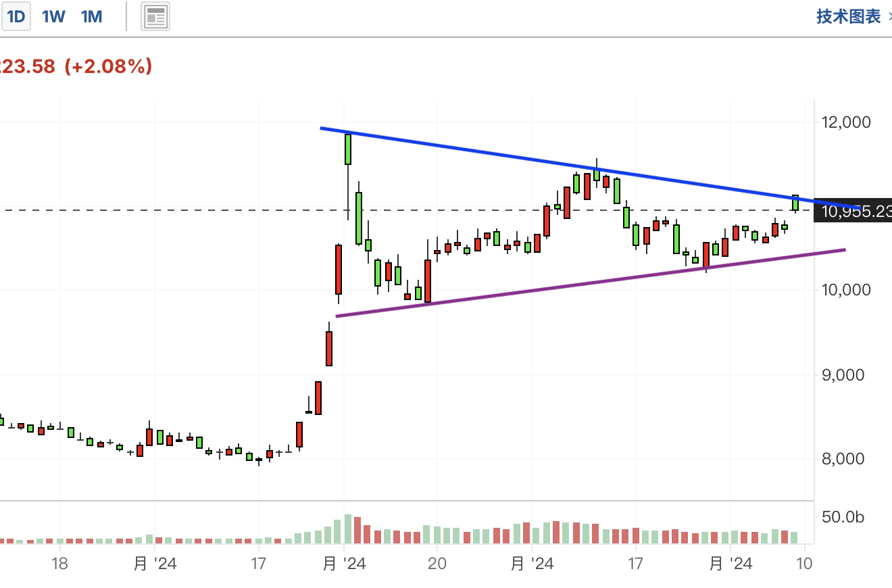This screenshot has width=892, height=588.
Task: Click the date label 10 on time axis
Action: coord(804,563)
